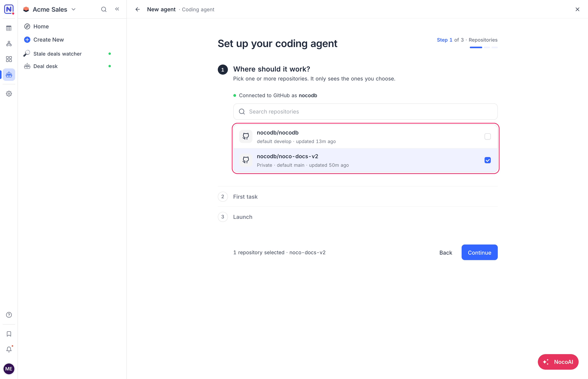Screen dimensions: 588x379
Task: Click '1 repository selected · noco-docs-v2' text
Action: coord(279,252)
